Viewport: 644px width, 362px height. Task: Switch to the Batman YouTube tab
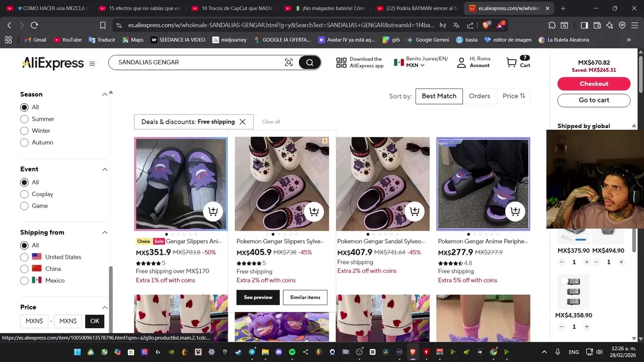[x=417, y=9]
